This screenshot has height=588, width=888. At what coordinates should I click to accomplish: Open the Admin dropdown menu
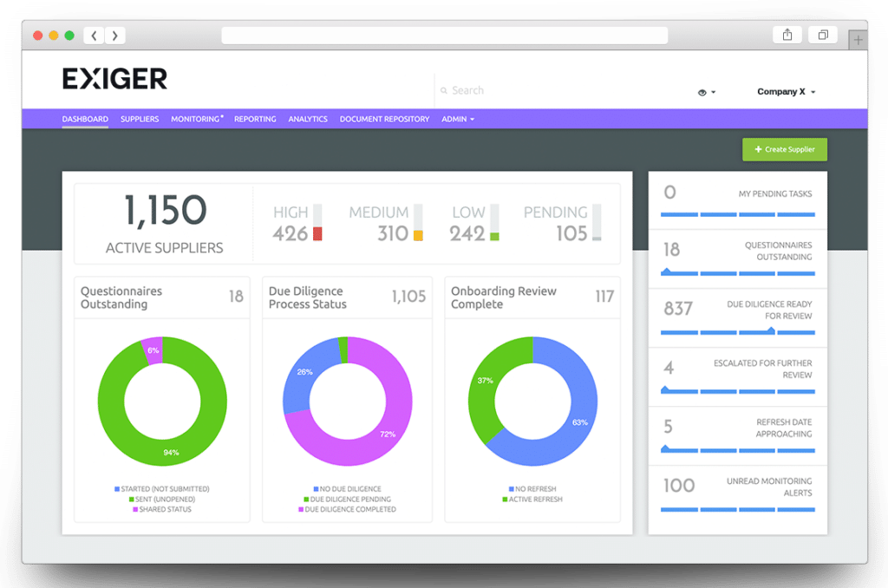pos(458,119)
